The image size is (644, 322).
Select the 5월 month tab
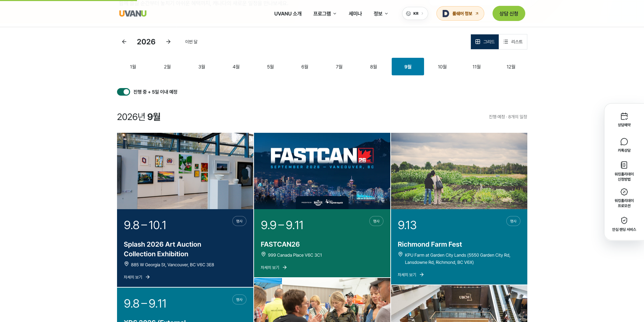[x=271, y=67]
